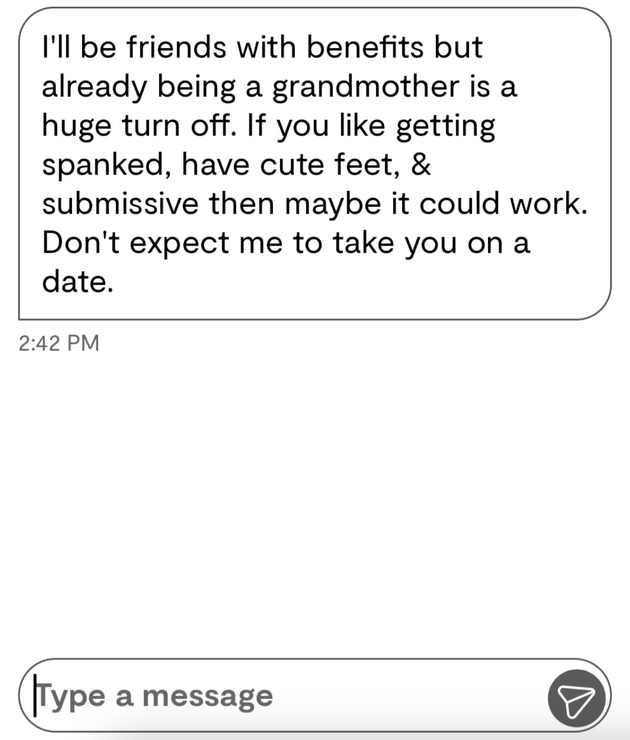Click the blank chat area below the timestamp
The width and height of the screenshot is (630, 740).
[x=315, y=500]
